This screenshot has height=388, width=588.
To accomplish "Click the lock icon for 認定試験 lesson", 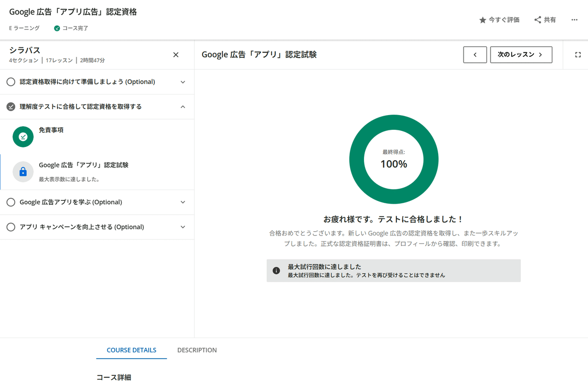I will (23, 172).
